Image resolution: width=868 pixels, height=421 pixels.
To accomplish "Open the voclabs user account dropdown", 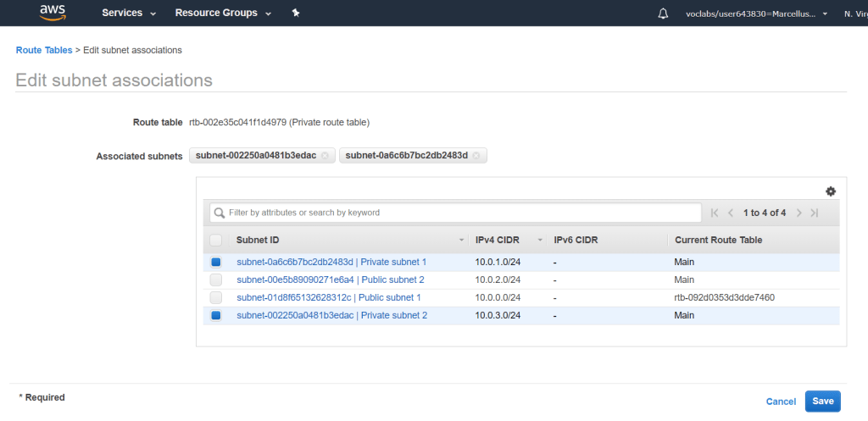I will click(x=756, y=14).
